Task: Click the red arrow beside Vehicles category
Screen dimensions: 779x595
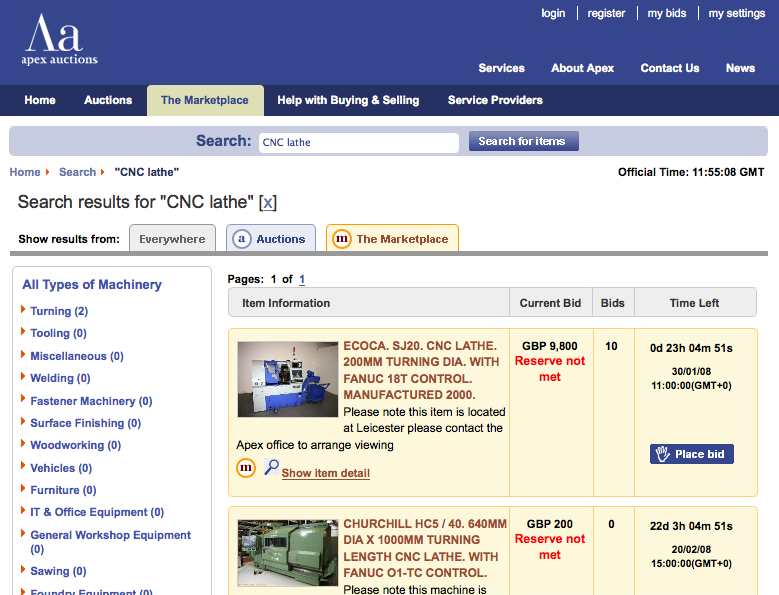Action: [23, 466]
